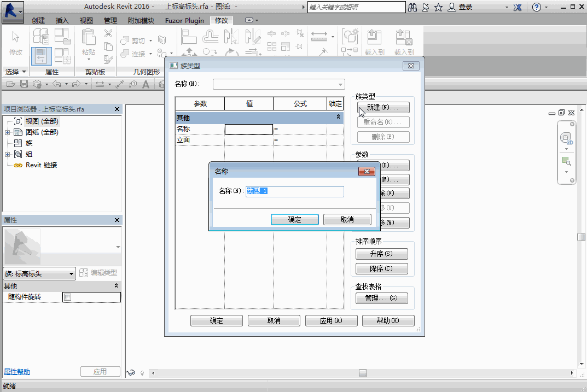
Task: Click the favorites star icon
Action: [x=438, y=7]
